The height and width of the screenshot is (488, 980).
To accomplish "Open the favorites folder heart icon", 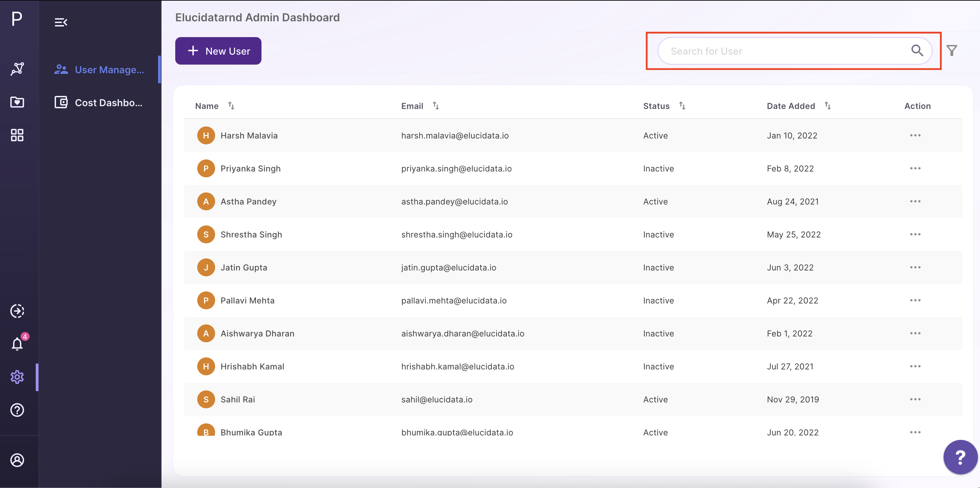I will pos(17,102).
